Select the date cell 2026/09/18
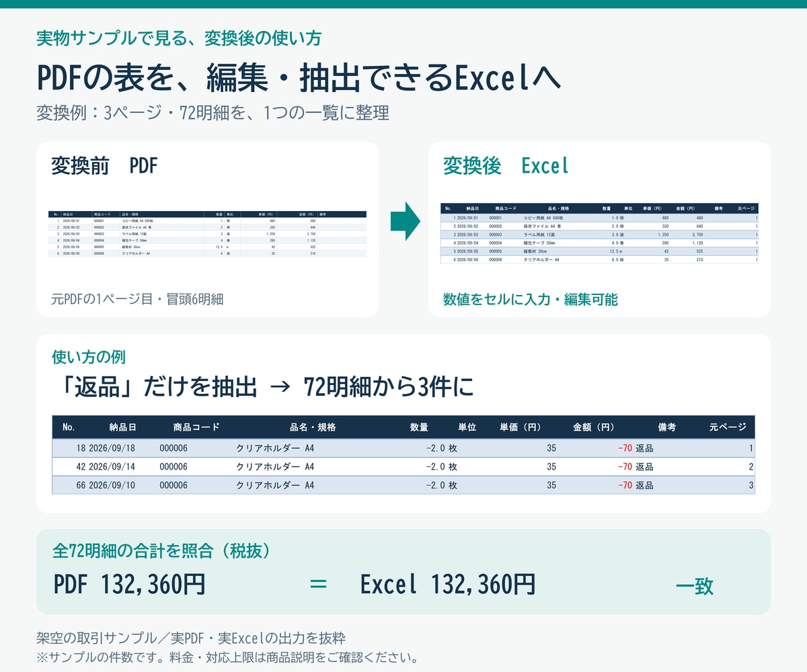The image size is (807, 672). point(112,448)
